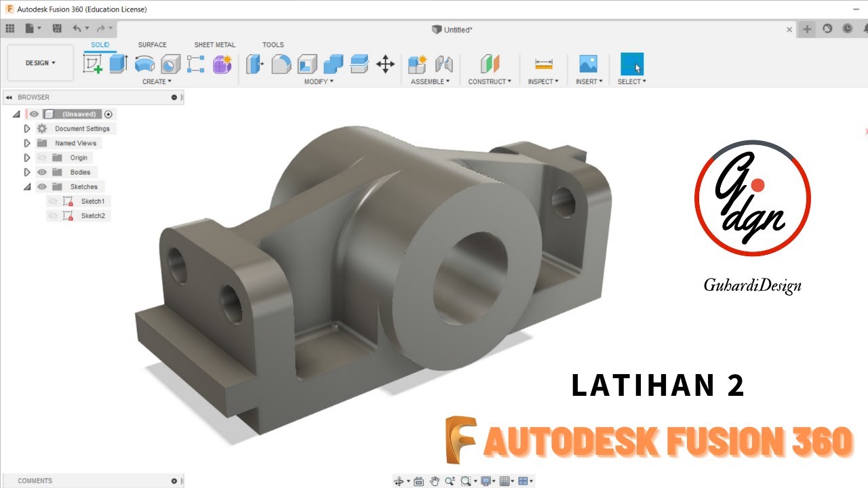
Task: Show Sketch1 using its eye icon
Action: pos(53,201)
